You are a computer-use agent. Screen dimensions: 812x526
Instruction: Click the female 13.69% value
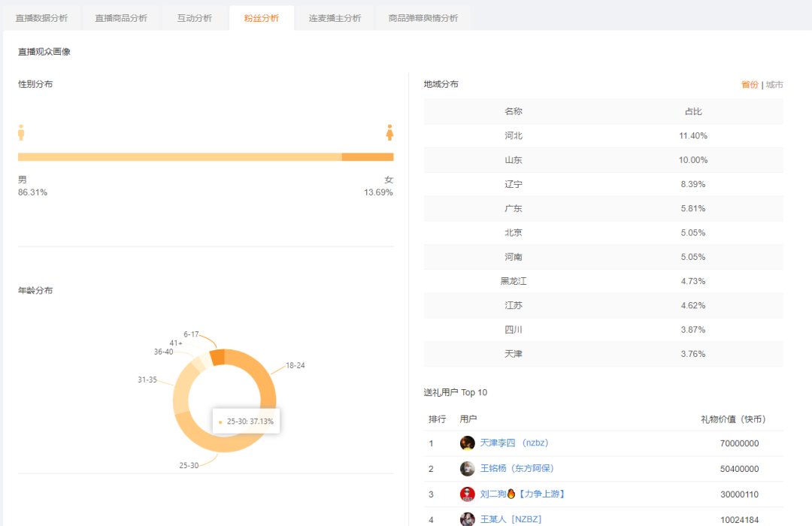coord(378,192)
